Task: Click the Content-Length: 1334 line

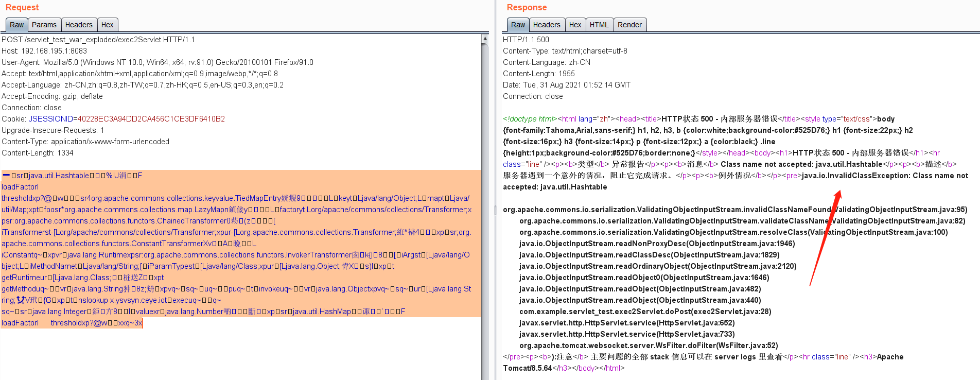Action: (38, 153)
